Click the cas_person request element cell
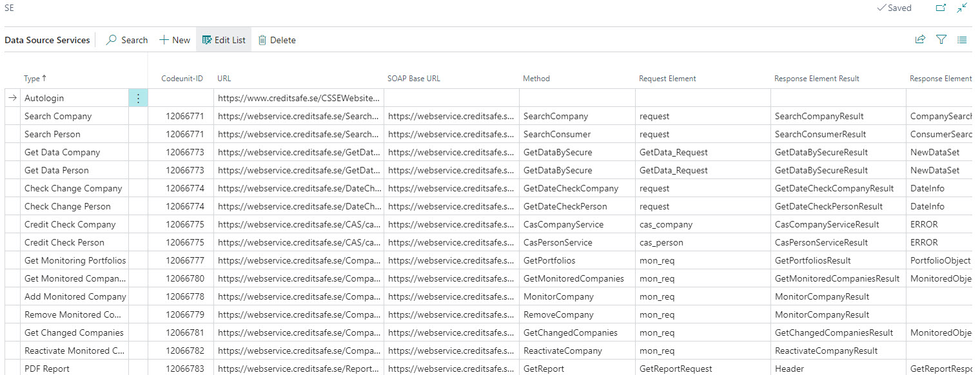Screen dimensions: 980x375 click(x=703, y=243)
